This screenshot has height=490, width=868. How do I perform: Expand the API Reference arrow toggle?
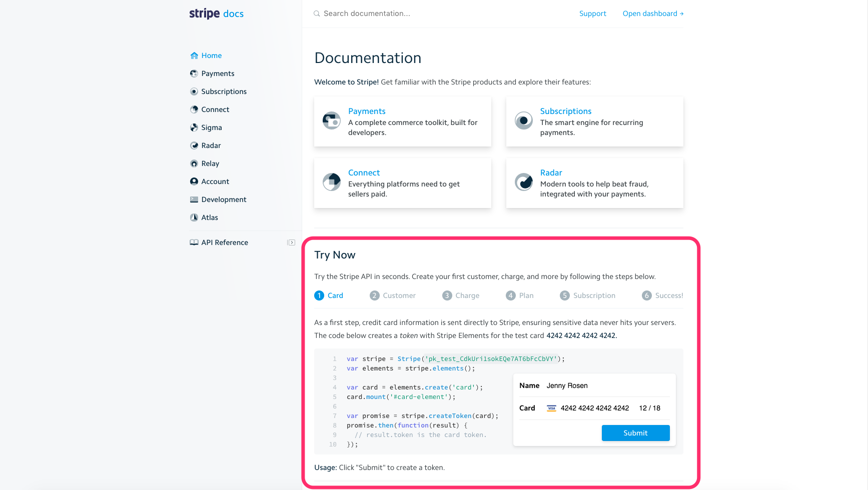291,242
